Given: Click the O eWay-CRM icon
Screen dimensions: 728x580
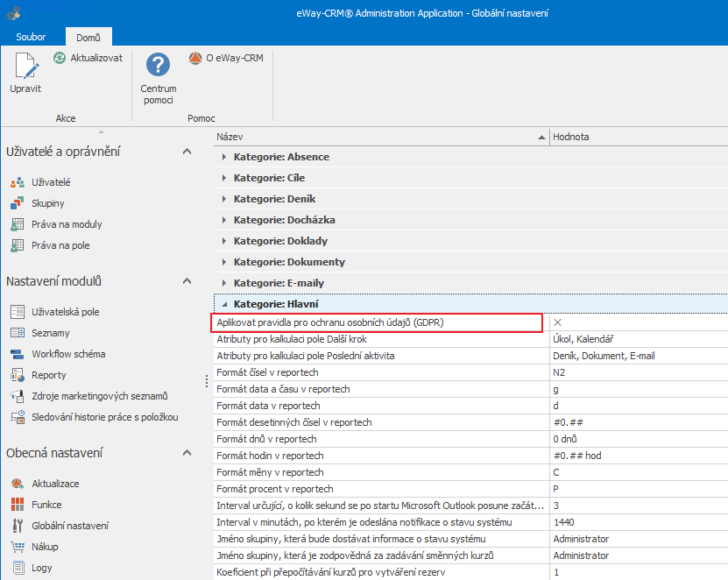Looking at the screenshot, I should [195, 58].
